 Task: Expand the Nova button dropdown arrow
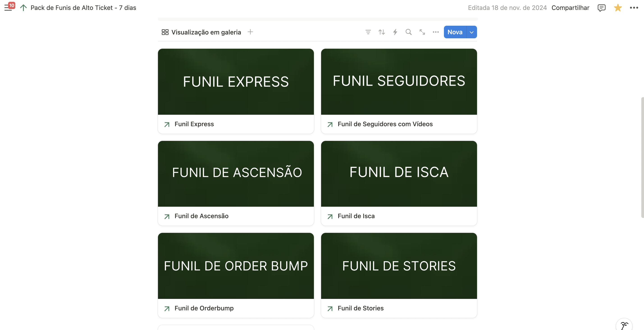471,32
